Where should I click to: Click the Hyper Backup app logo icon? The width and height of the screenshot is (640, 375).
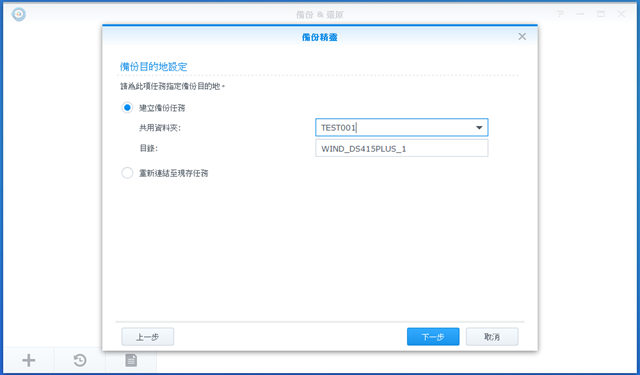19,14
